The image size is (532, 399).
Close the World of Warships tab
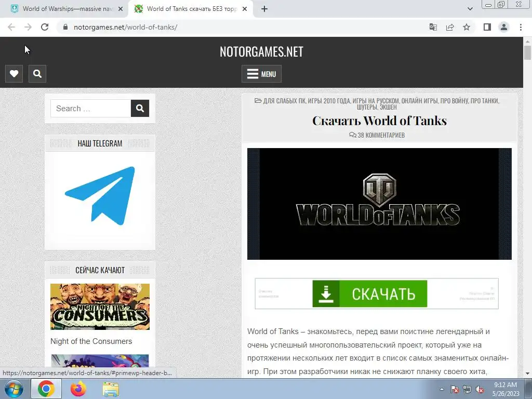(x=121, y=9)
